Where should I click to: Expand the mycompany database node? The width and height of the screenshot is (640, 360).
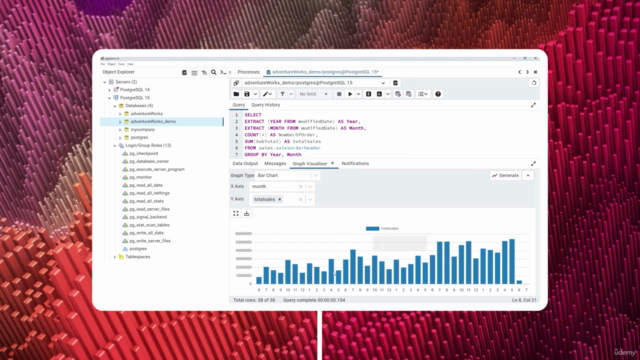tap(120, 130)
